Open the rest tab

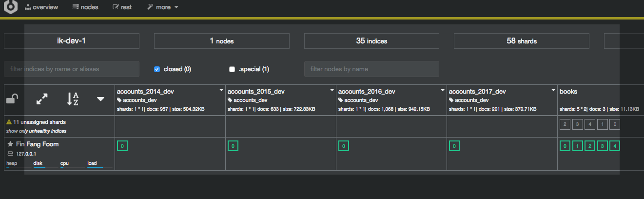coord(122,7)
